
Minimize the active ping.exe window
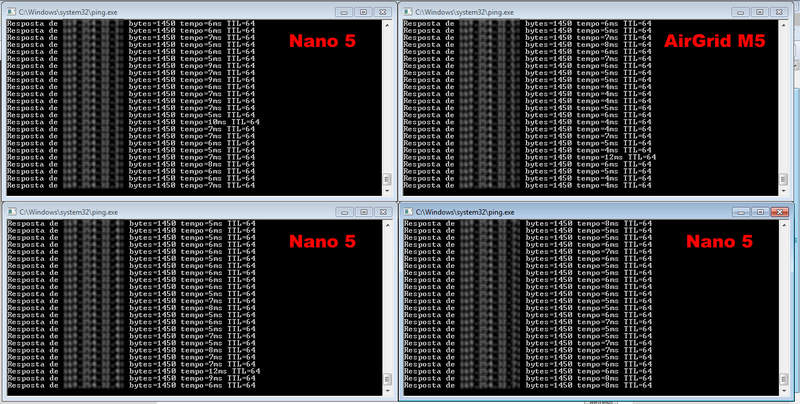tap(741, 212)
